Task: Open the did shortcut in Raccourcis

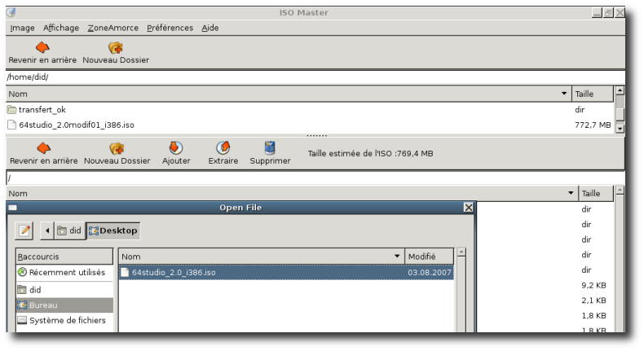Action: (64, 290)
